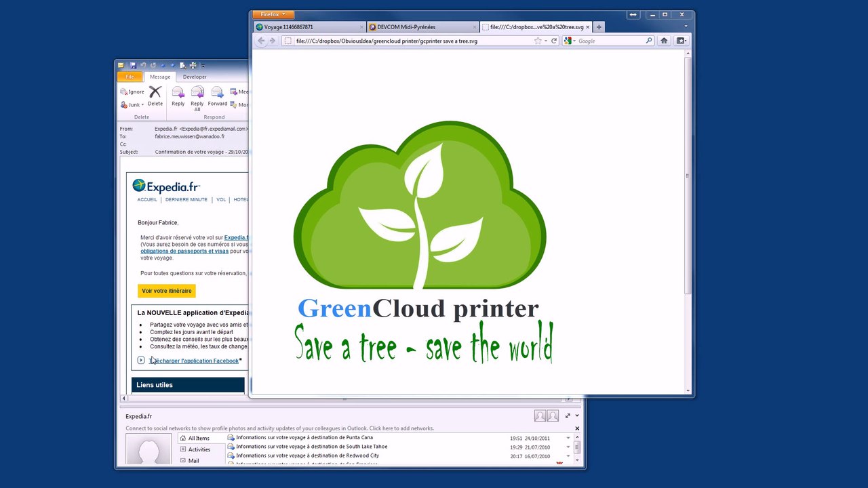This screenshot has height=488, width=868.
Task: Go to previous item arrow in Outlook toolbar
Action: pos(163,65)
